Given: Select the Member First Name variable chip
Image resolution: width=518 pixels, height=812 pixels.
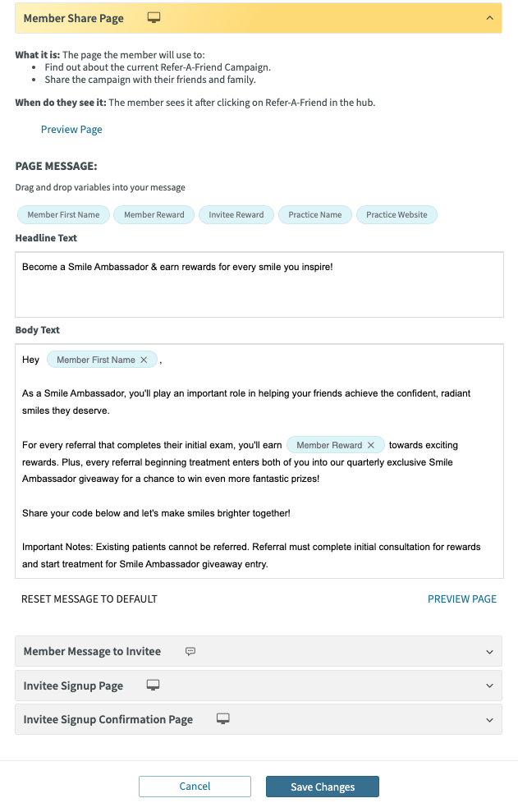Looking at the screenshot, I should pyautogui.click(x=62, y=214).
